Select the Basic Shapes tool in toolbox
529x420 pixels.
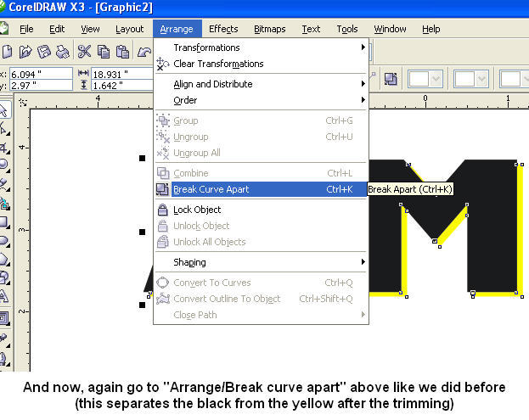pyautogui.click(x=4, y=277)
